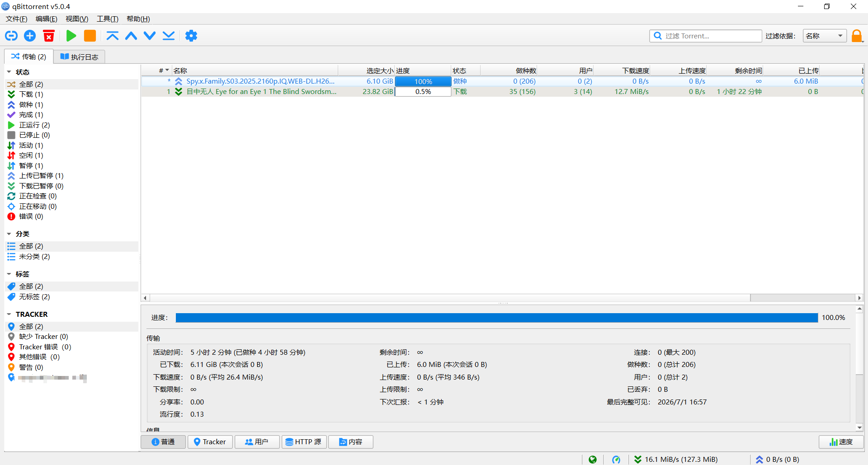The image size is (868, 465).
Task: Click the add torrent link icon
Action: 11,36
